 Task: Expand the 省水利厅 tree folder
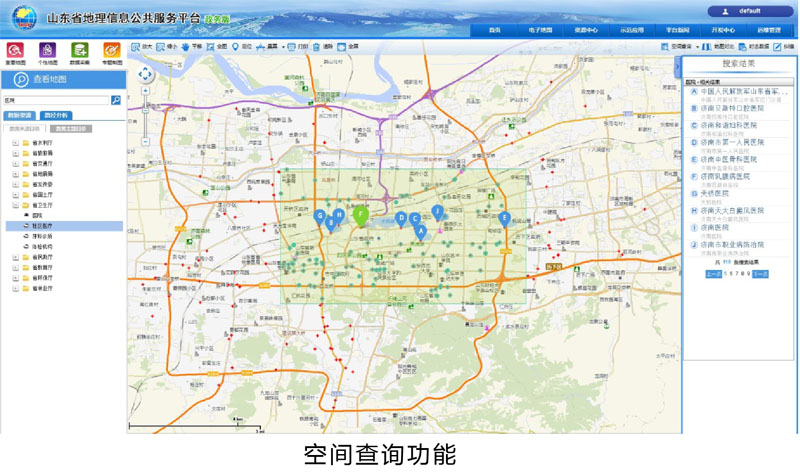16,143
